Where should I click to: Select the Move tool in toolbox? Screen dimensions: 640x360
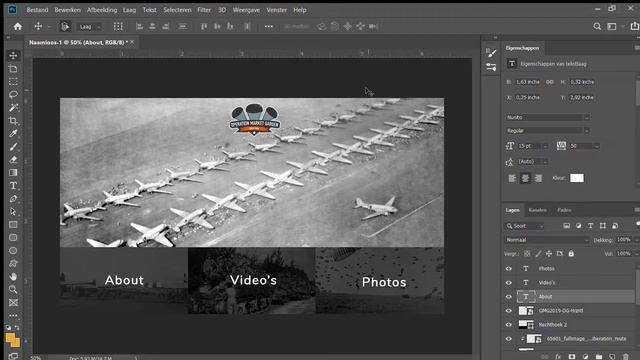(x=13, y=56)
